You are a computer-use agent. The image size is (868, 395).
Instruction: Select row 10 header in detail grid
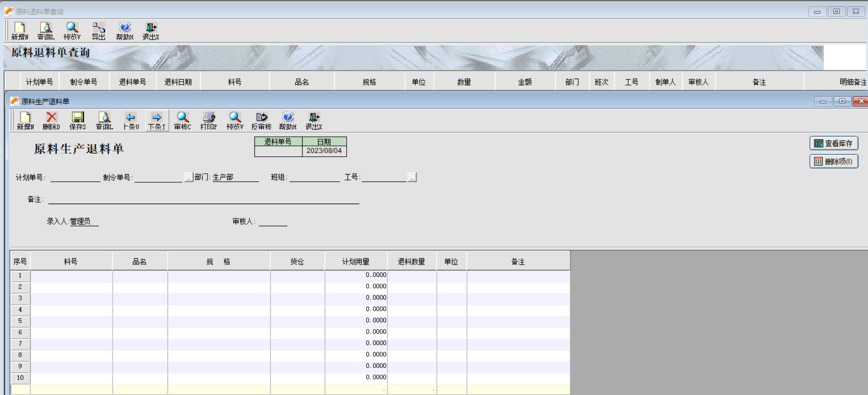click(x=20, y=378)
